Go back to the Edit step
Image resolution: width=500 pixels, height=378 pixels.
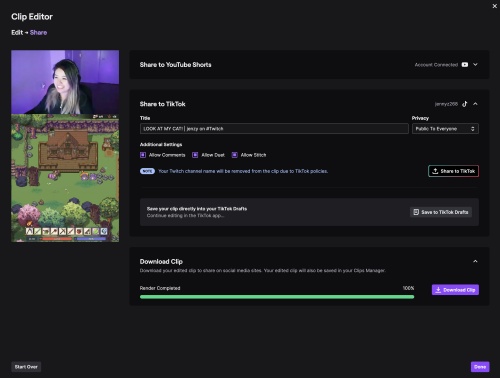(x=17, y=33)
